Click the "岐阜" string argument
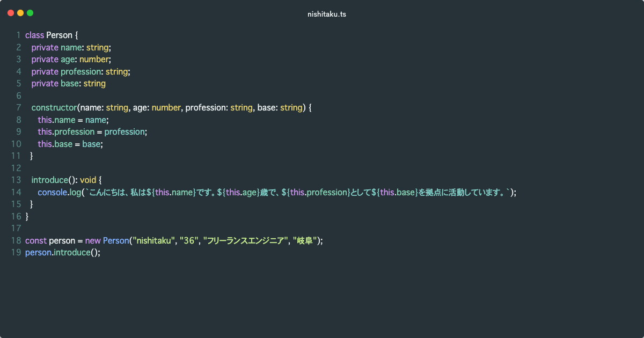 point(305,240)
